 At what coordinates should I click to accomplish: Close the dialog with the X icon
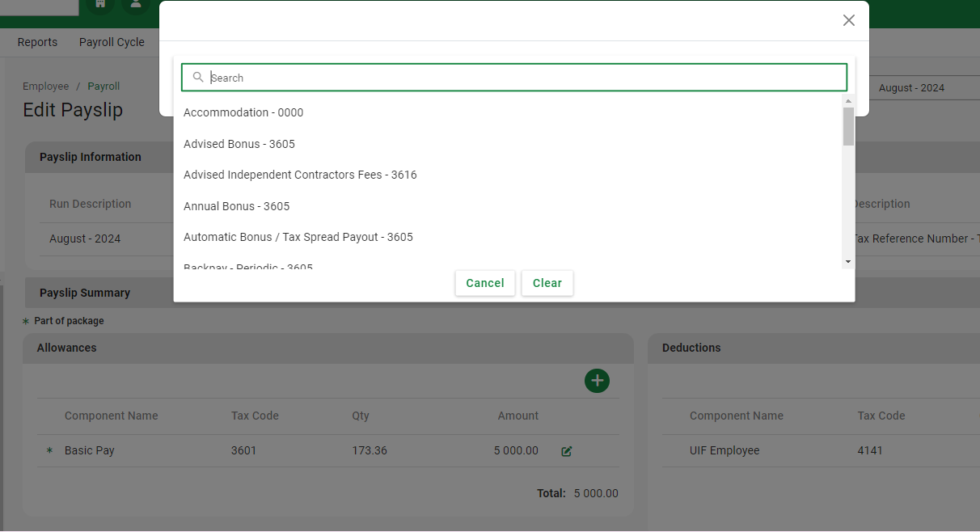click(848, 20)
